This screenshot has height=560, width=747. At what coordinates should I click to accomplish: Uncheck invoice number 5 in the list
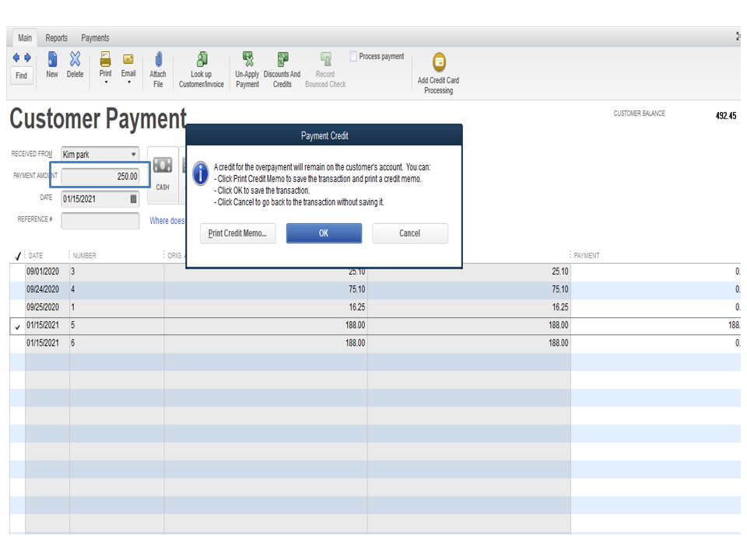[x=18, y=325]
